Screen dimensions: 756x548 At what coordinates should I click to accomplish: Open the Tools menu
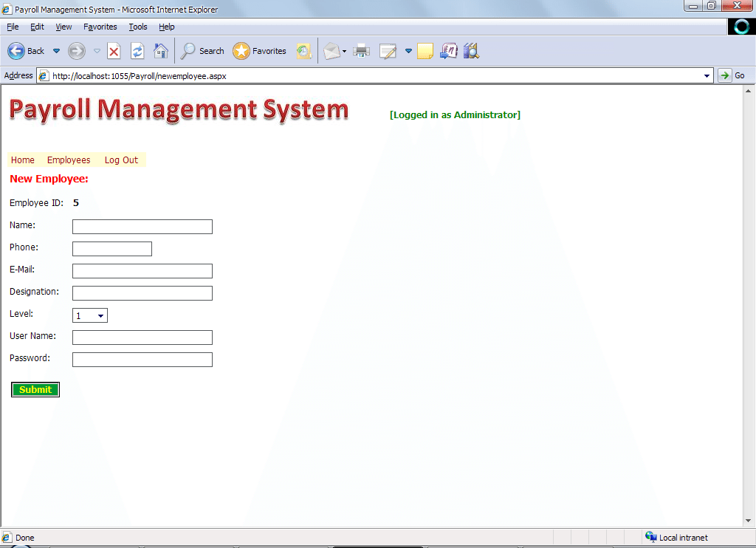(x=138, y=27)
